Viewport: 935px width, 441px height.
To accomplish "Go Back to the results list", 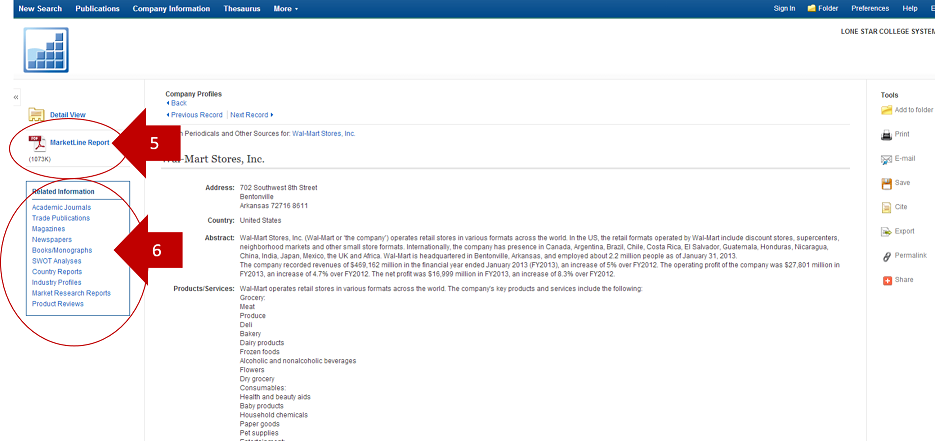I will click(x=176, y=103).
